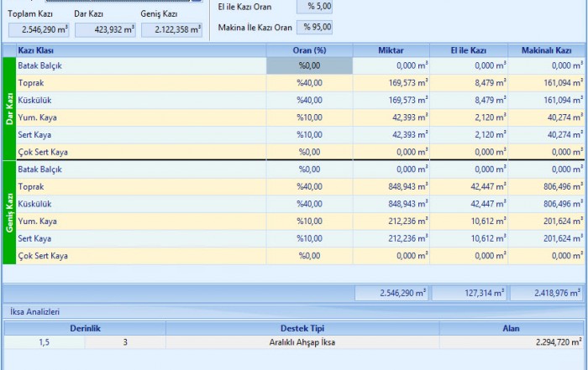Click the 127,314 m³ El ile Kazı total

pyautogui.click(x=469, y=294)
